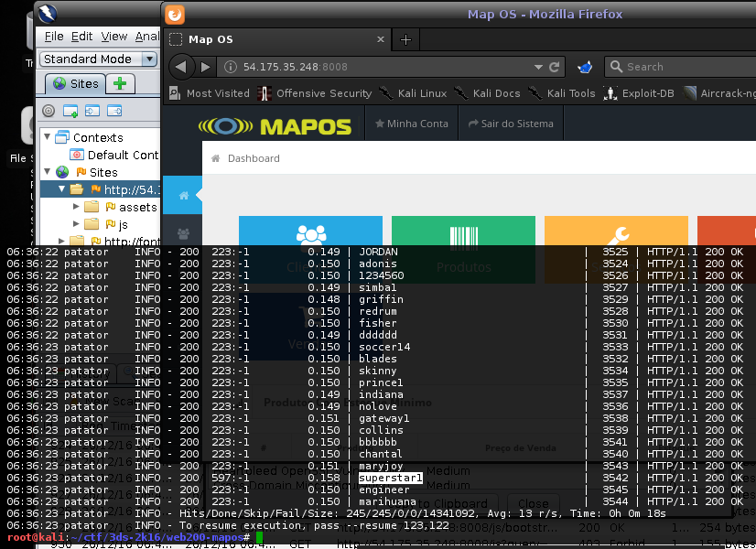Reload the page with the refresh icon
Screen dimensions: 756x549
pyautogui.click(x=554, y=67)
